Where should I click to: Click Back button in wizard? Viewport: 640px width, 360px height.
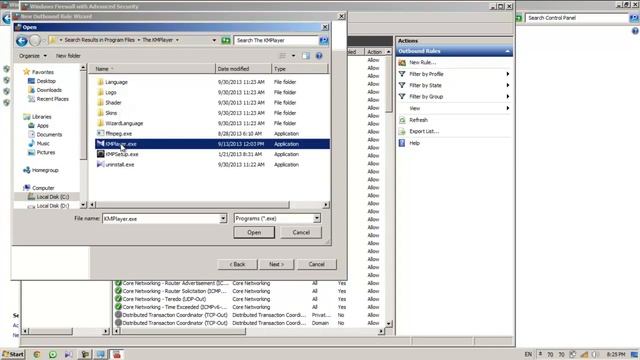237,264
